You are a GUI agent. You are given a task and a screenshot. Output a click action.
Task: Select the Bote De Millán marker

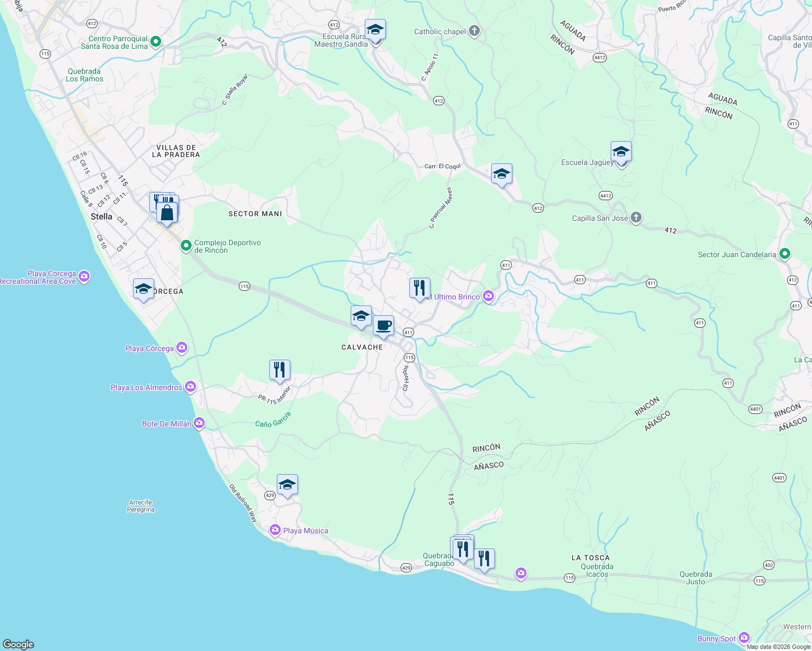click(199, 423)
